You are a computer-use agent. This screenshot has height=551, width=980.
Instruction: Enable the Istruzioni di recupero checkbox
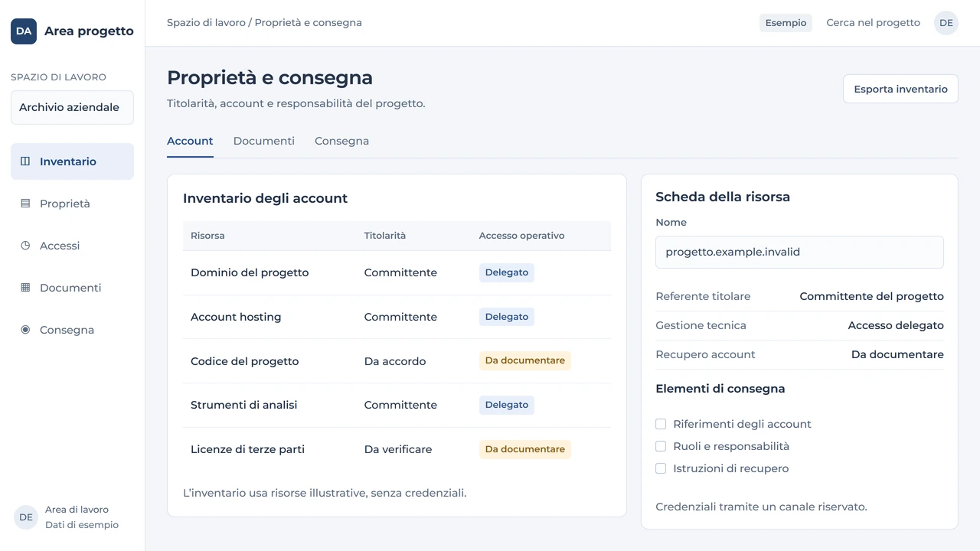(x=661, y=468)
